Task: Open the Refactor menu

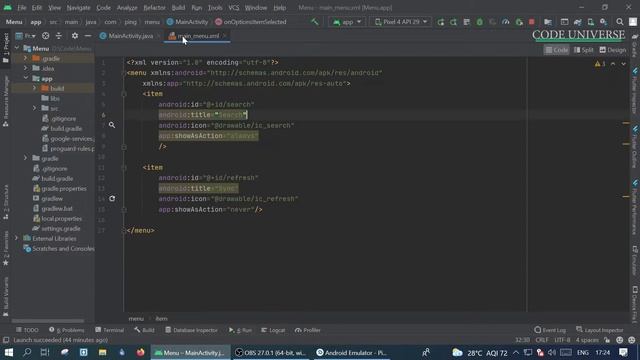Action: [154, 8]
